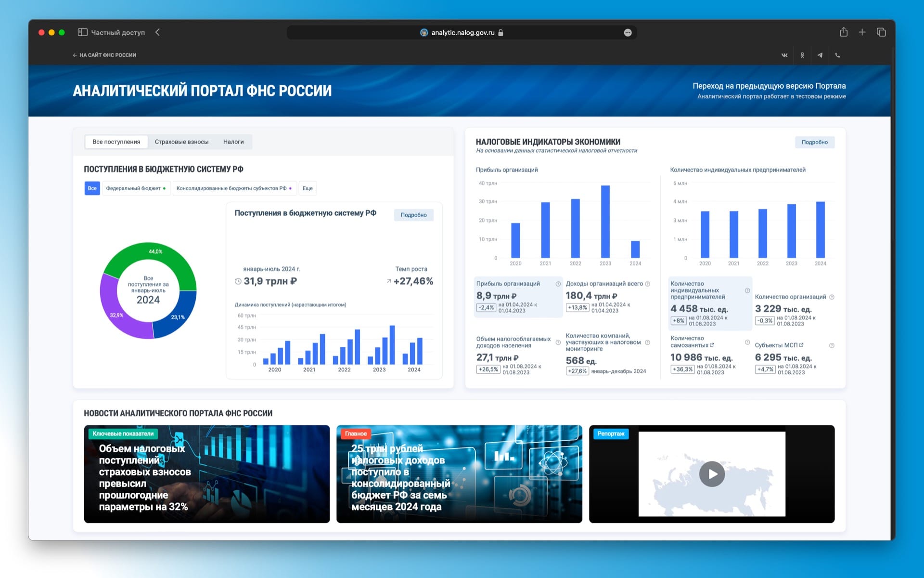The width and height of the screenshot is (924, 578).
Task: Open the Telegram channel icon
Action: pos(820,55)
